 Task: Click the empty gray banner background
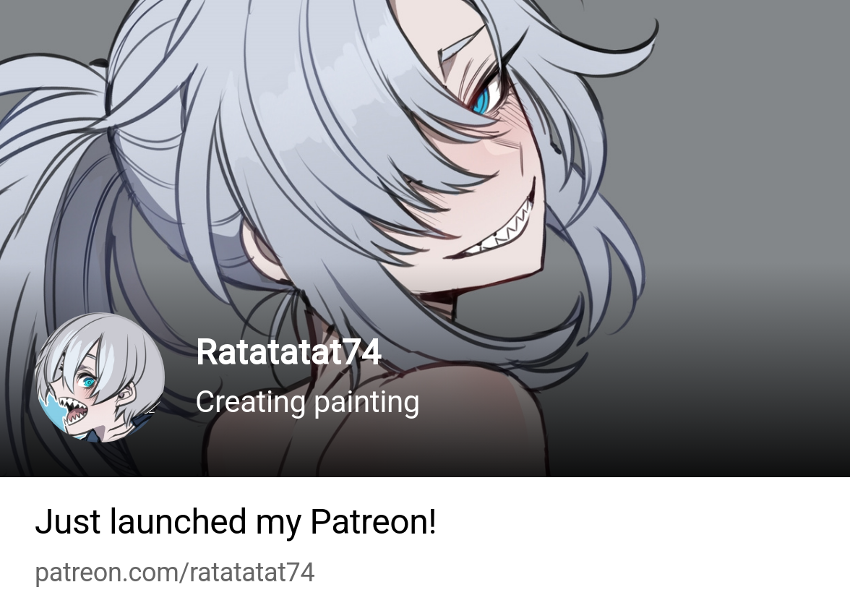[x=748, y=163]
